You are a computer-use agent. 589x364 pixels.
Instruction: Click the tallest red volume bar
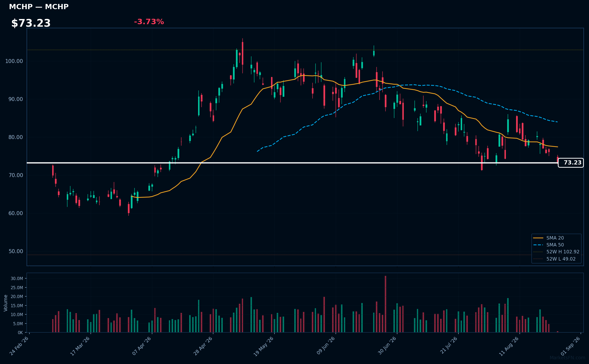(x=385, y=304)
